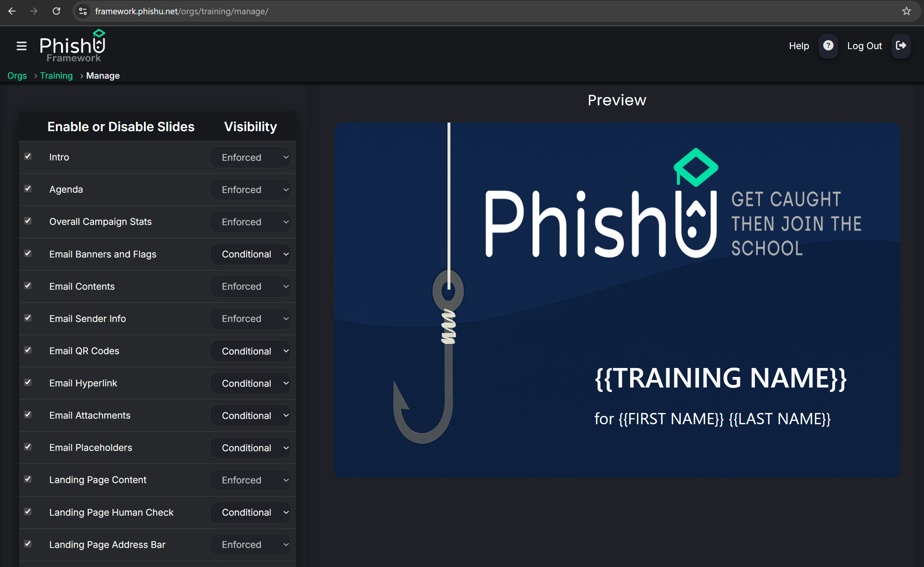Uncheck the Intro slide checkbox
Viewport: 924px width, 567px height.
click(28, 156)
